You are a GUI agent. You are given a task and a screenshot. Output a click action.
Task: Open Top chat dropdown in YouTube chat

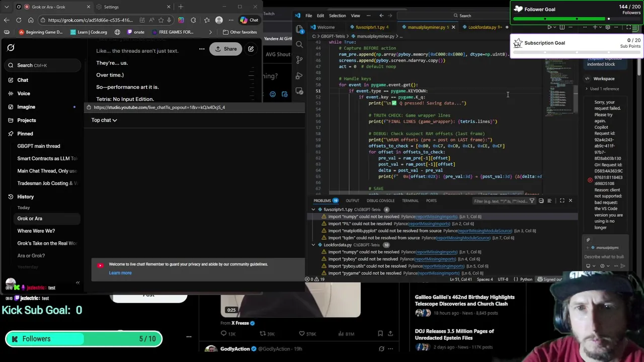click(104, 120)
